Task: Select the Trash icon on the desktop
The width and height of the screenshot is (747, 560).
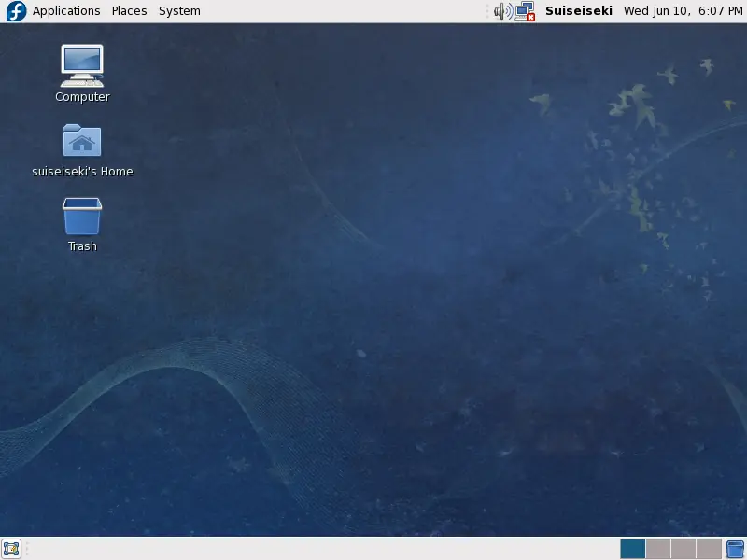Action: click(x=82, y=217)
